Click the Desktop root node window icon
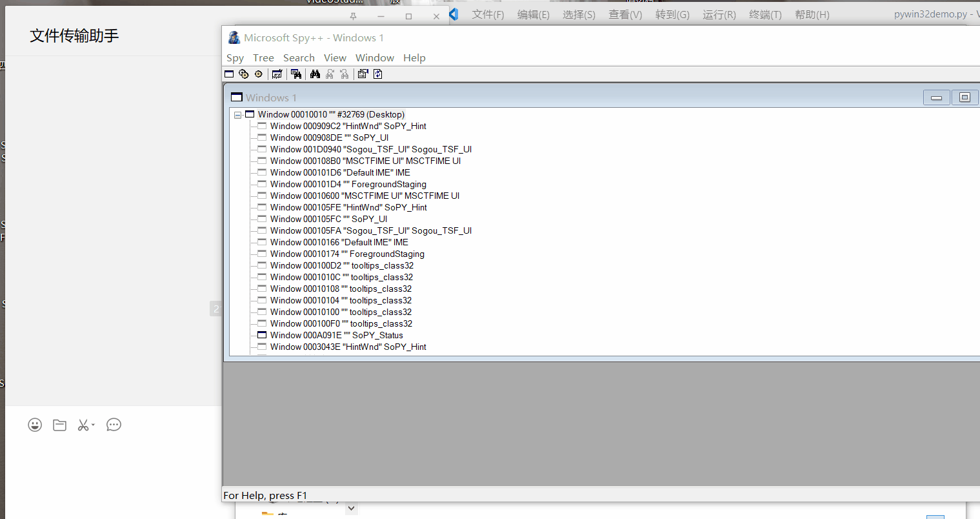Viewport: 980px width, 519px height. [250, 114]
